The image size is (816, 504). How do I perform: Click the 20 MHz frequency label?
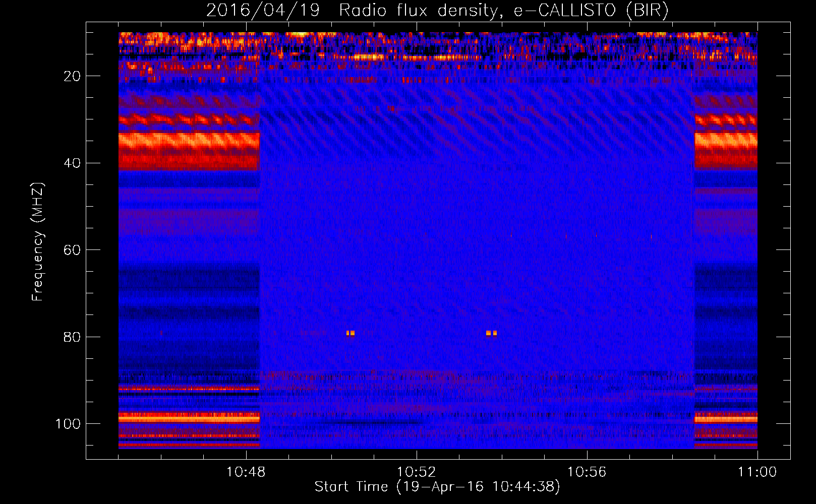(x=73, y=76)
